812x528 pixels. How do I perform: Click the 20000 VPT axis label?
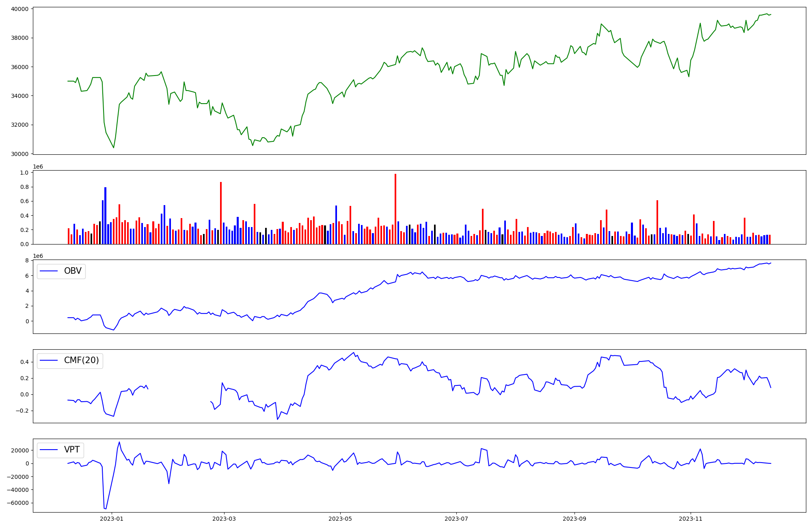[x=20, y=450]
